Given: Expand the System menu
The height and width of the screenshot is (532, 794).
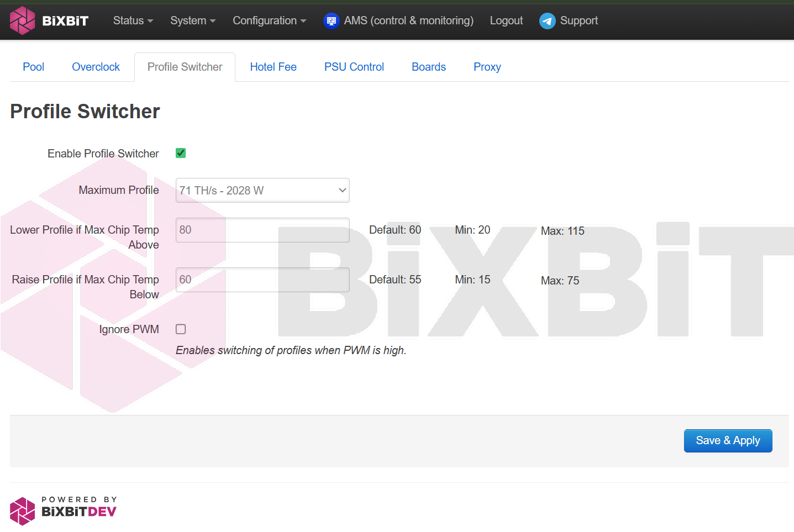Looking at the screenshot, I should coord(193,20).
